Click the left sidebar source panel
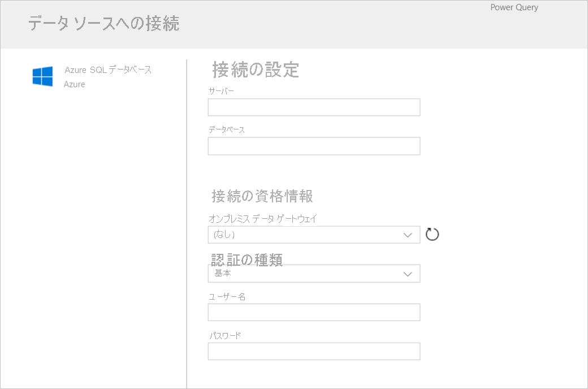The image size is (588, 389). coord(93,226)
